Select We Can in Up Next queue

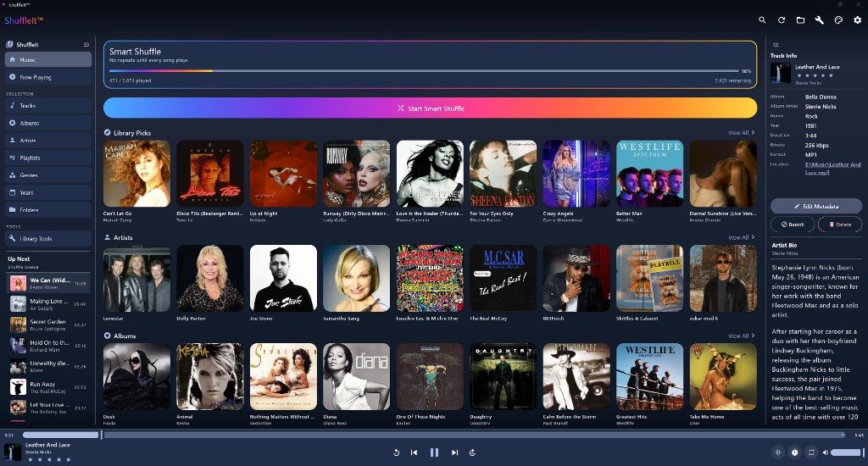coord(48,283)
